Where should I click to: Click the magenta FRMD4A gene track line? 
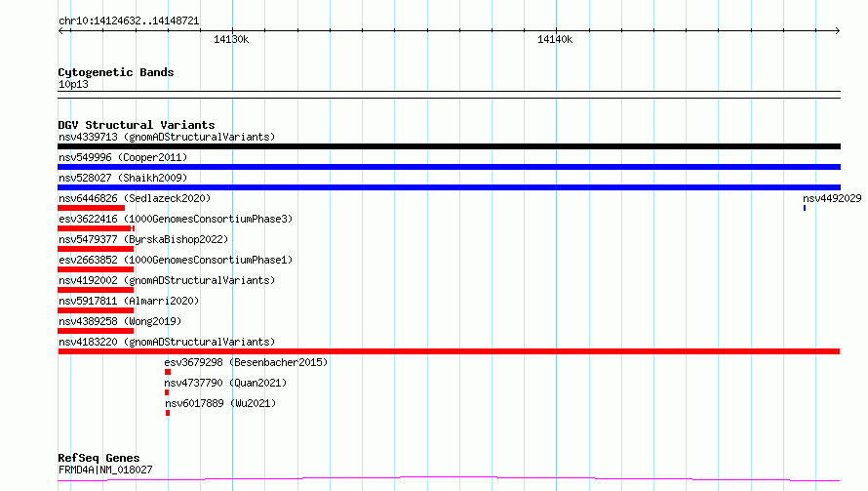(x=449, y=479)
